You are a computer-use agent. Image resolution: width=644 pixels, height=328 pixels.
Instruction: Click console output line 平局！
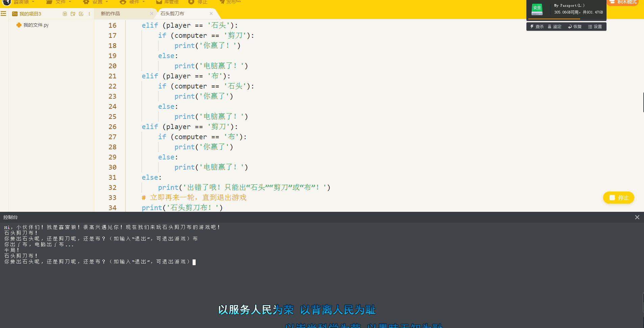12,250
